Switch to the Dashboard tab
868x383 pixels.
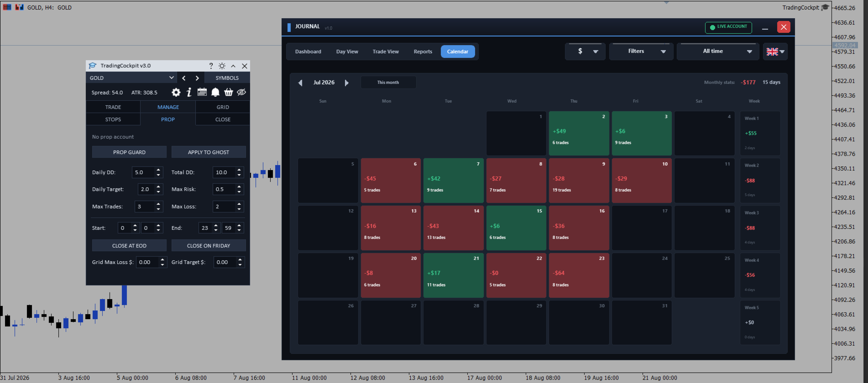point(308,52)
